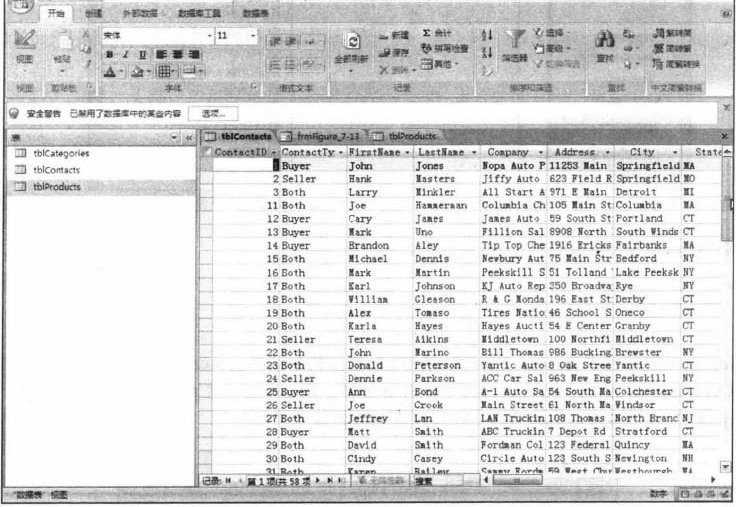Select tblProducts in navigation pane
The height and width of the screenshot is (507, 736).
tap(101, 187)
